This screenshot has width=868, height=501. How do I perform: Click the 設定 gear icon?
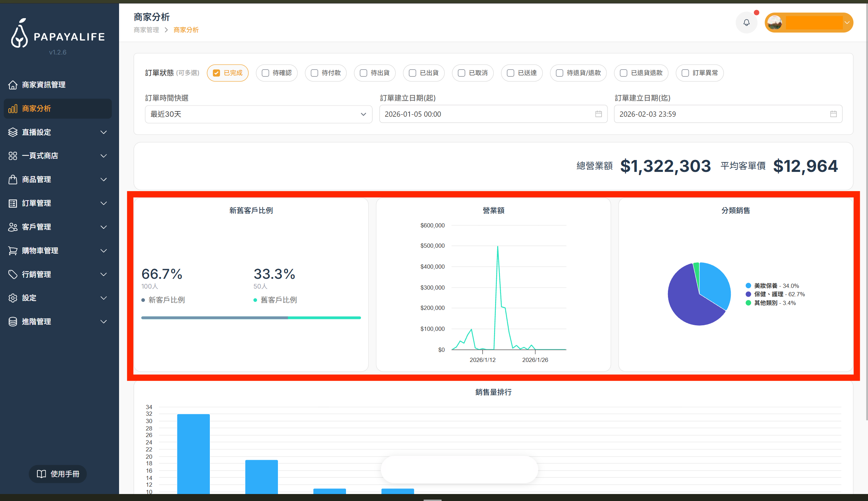click(13, 298)
